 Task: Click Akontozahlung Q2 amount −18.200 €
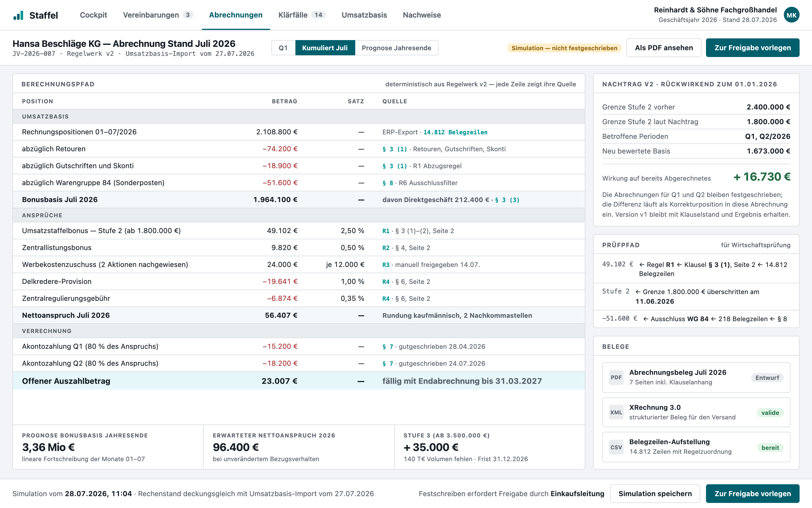pos(280,363)
